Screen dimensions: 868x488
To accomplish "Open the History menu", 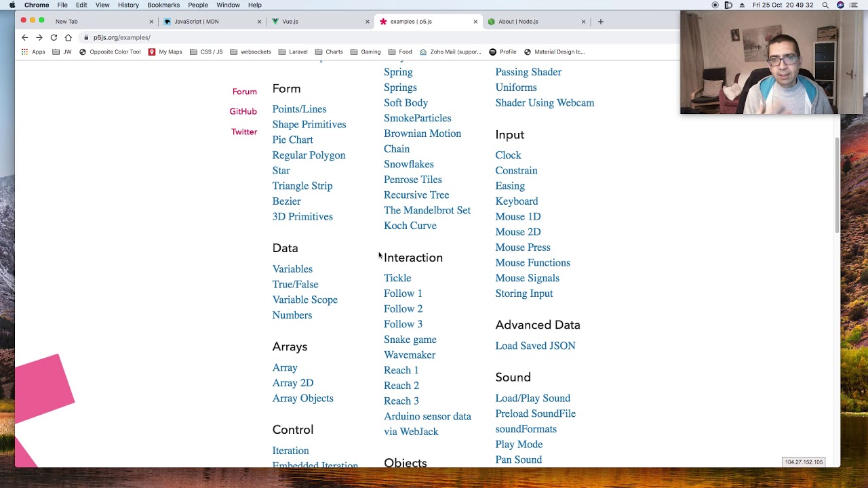I will pyautogui.click(x=128, y=5).
